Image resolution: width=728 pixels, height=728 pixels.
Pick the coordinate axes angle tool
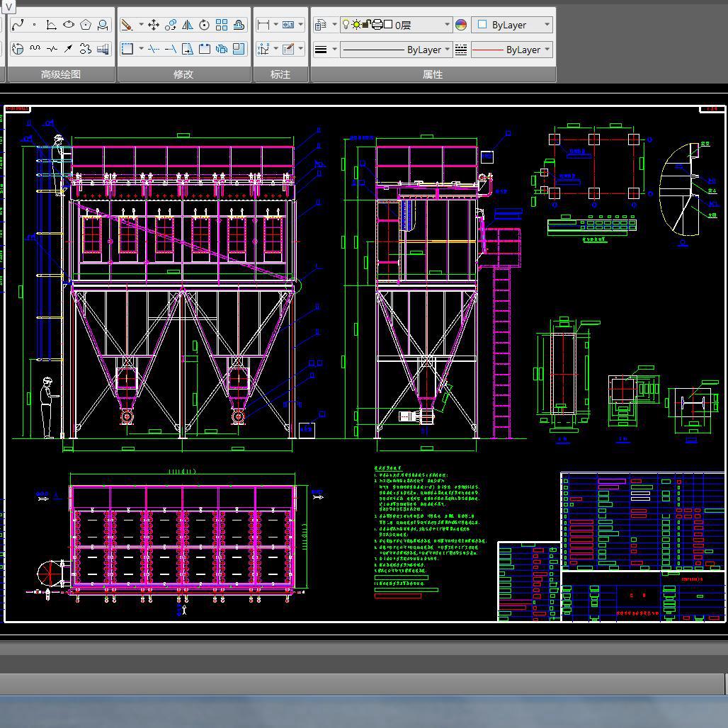pos(52,25)
